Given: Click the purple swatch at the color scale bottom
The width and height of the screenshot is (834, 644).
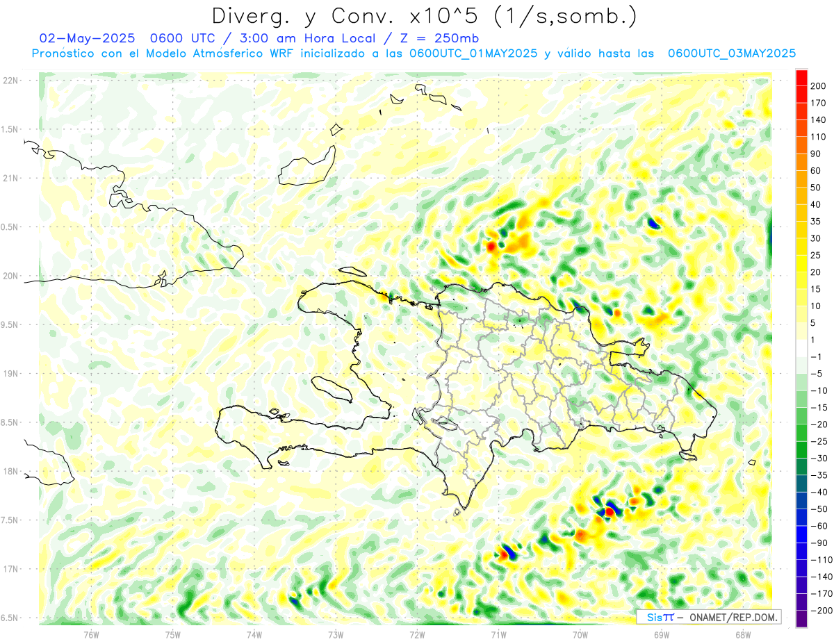Looking at the screenshot, I should 801,618.
